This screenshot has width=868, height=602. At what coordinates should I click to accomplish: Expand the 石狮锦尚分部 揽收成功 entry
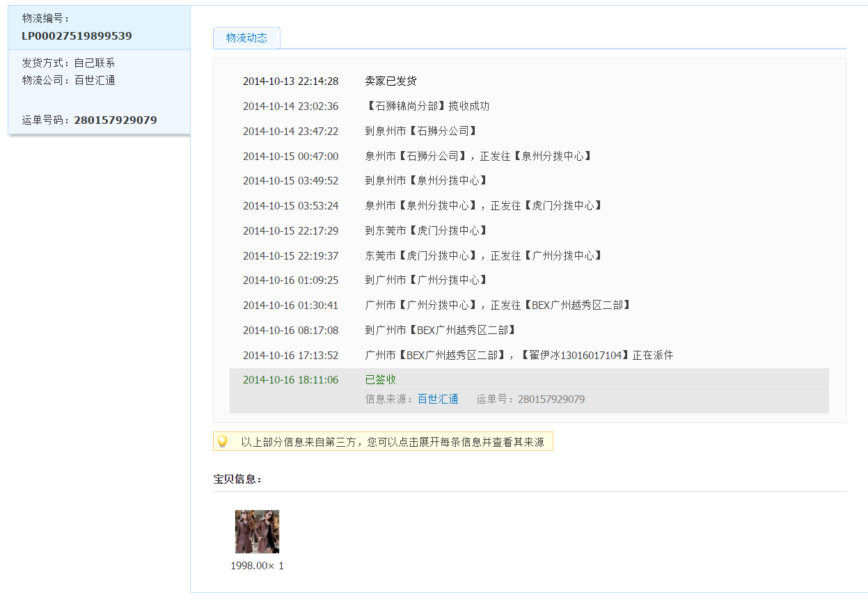click(427, 106)
